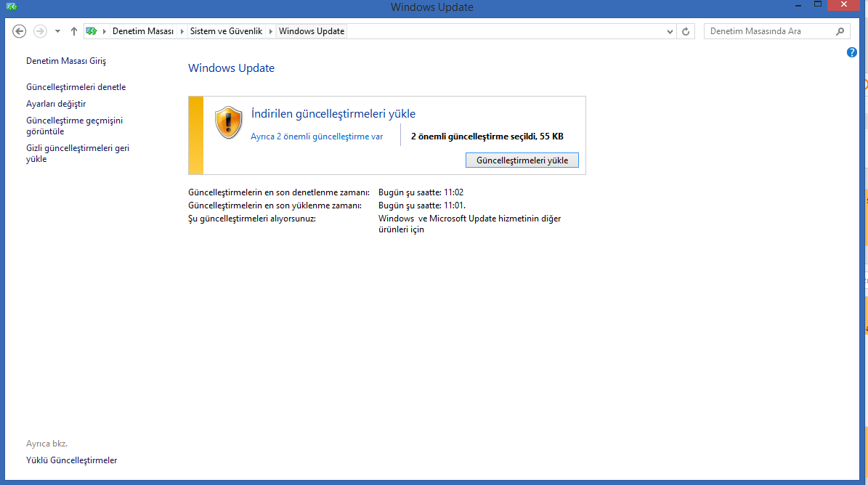Go back with the back arrow
Image resolution: width=868 pixels, height=485 pixels.
coord(20,31)
